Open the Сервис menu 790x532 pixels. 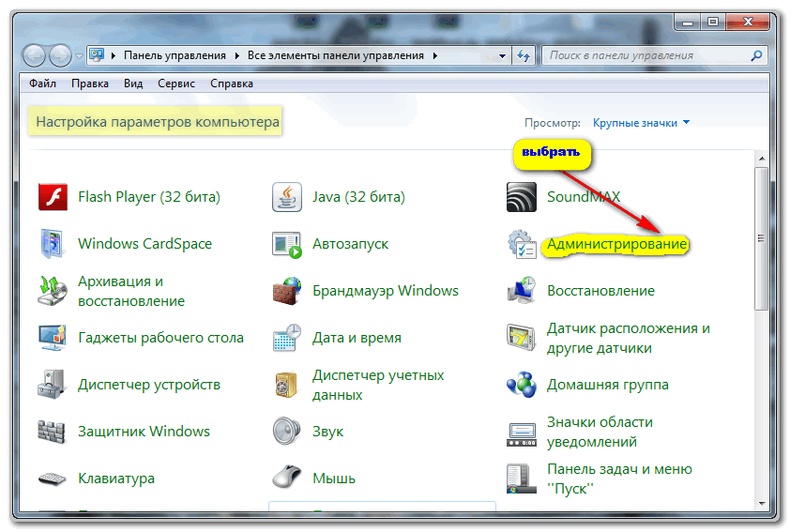(x=175, y=84)
